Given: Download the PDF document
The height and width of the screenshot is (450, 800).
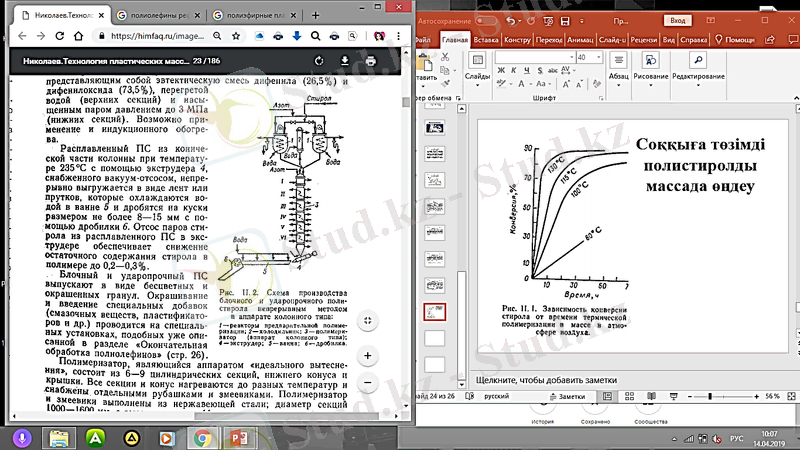Looking at the screenshot, I should 346,61.
